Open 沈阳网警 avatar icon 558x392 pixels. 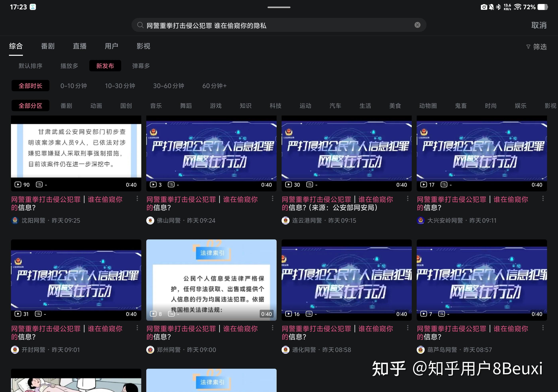15,220
